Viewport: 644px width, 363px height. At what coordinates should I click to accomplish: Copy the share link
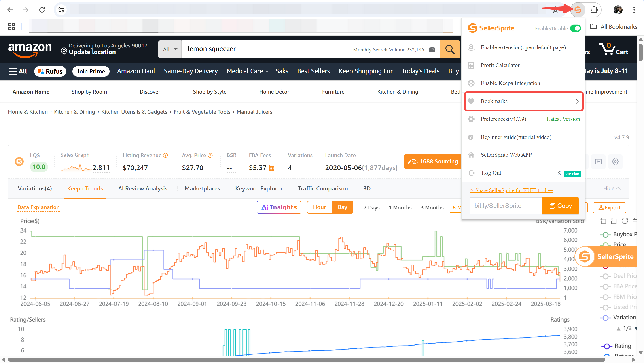[560, 206]
